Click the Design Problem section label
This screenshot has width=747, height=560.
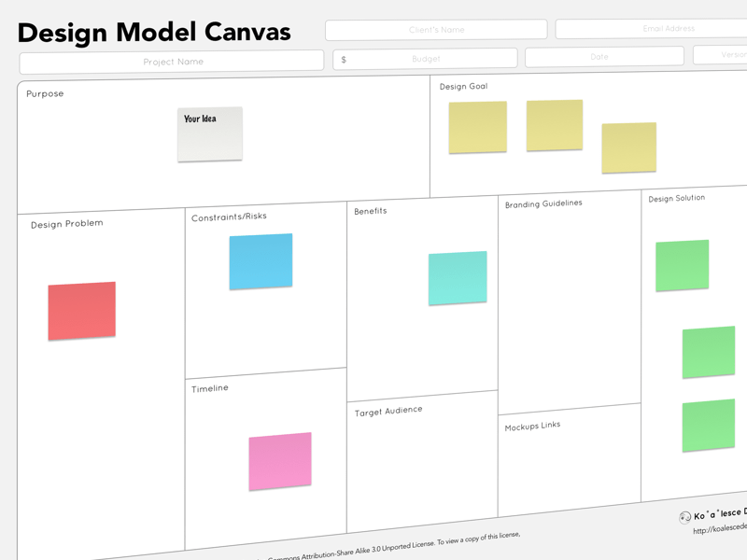click(x=66, y=224)
